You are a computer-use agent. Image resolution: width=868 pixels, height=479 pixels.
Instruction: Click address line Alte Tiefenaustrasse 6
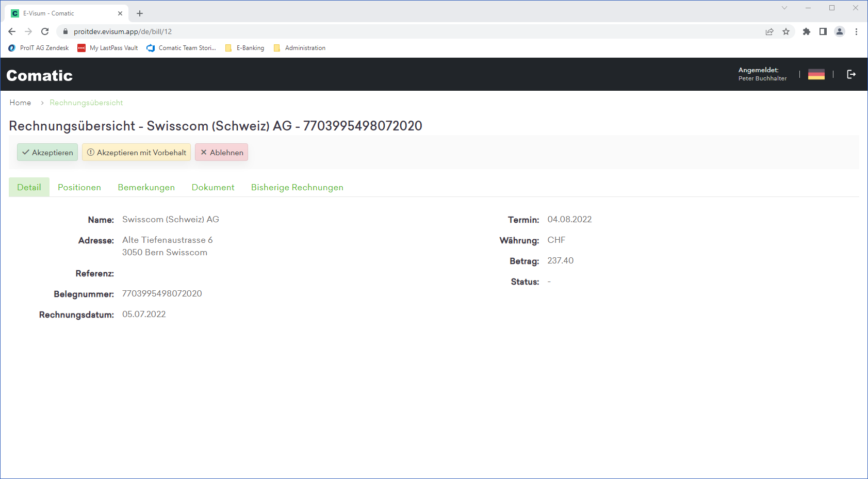click(x=168, y=240)
